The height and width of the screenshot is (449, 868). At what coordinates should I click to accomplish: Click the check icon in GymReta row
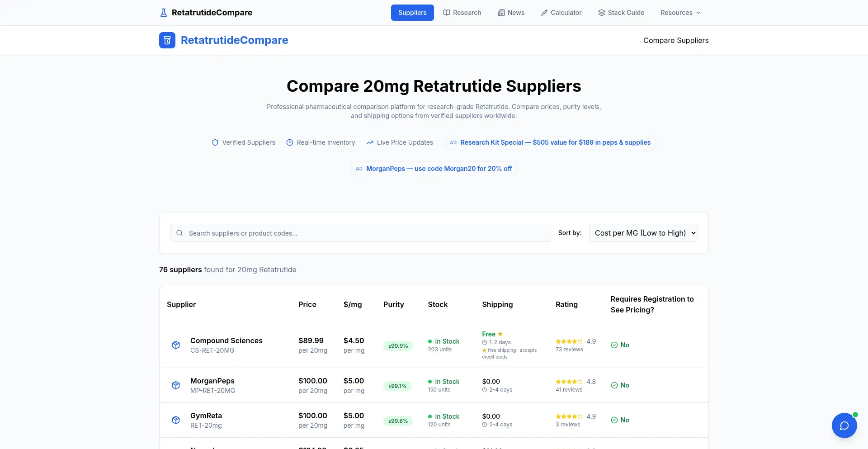[x=614, y=420]
